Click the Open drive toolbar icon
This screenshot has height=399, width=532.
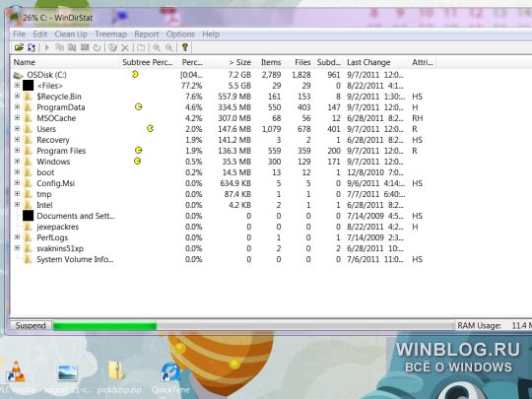[19, 47]
